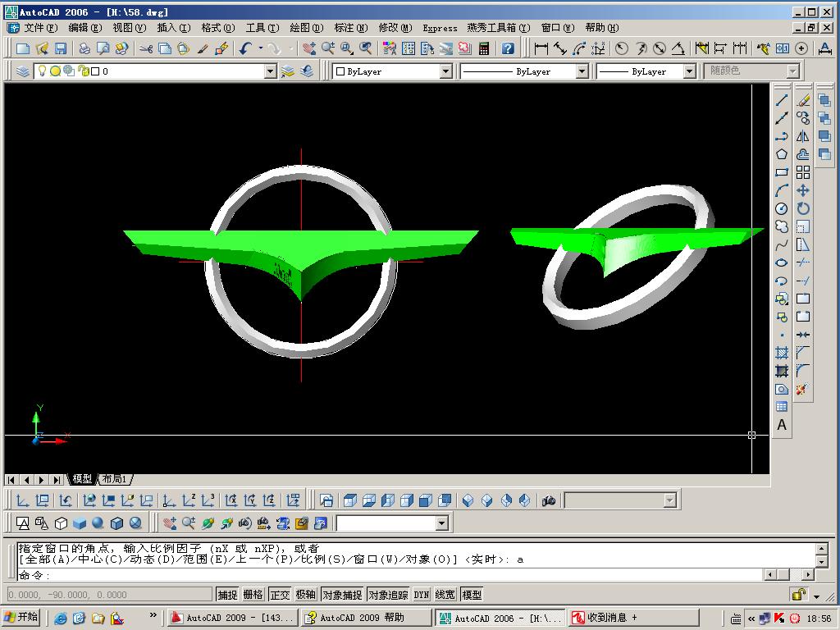Image resolution: width=840 pixels, height=630 pixels.
Task: Click the 3D Orbit icon
Action: 208,523
